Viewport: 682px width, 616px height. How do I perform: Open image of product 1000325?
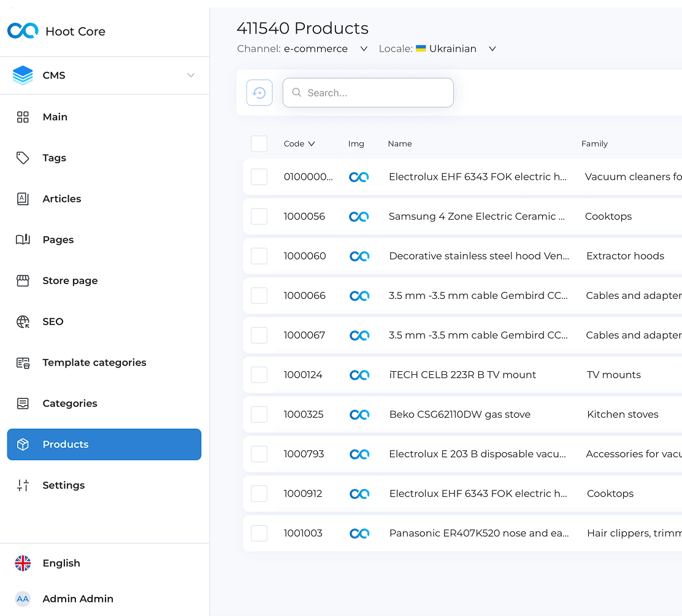coord(359,415)
